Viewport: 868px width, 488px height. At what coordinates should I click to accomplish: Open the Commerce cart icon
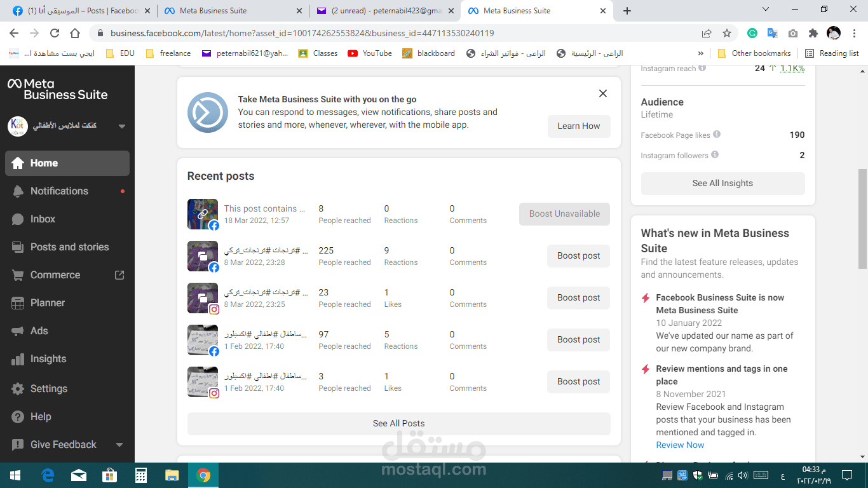coord(18,275)
